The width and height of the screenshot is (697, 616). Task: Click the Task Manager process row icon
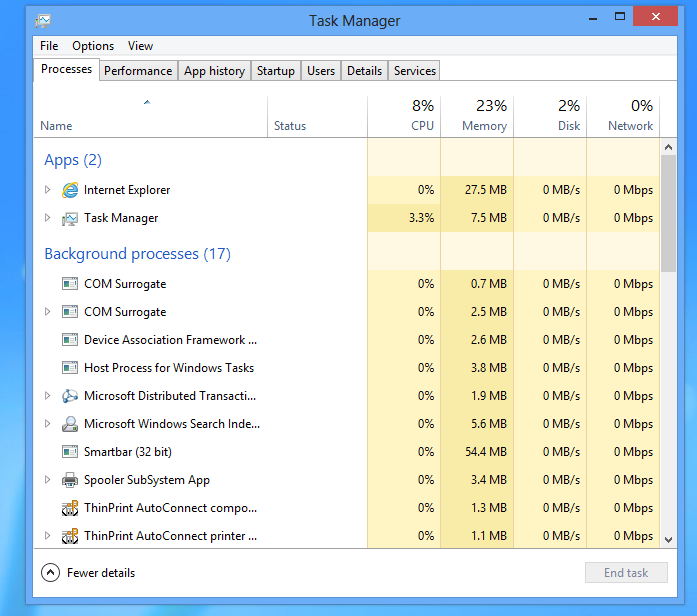[x=70, y=218]
